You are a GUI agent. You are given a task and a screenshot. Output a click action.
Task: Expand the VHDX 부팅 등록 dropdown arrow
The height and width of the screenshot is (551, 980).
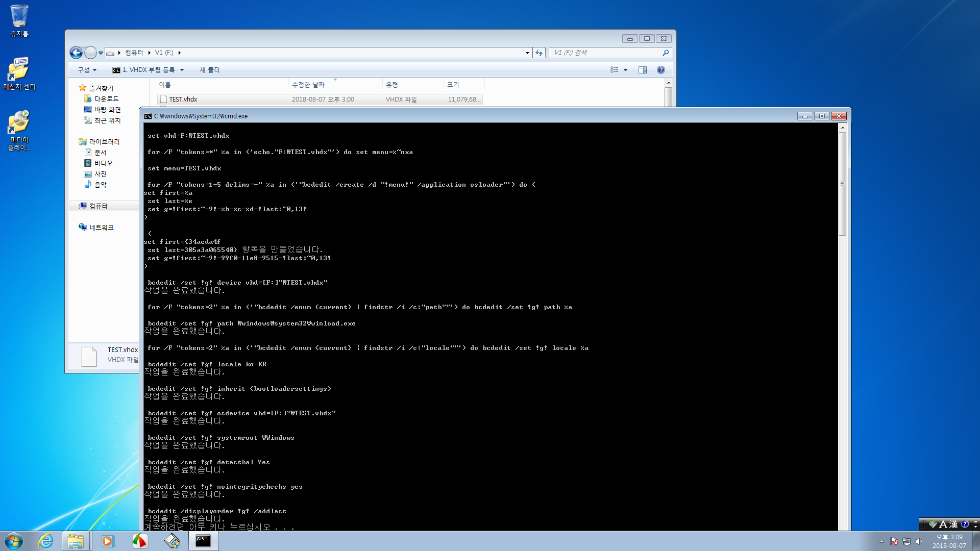point(182,70)
